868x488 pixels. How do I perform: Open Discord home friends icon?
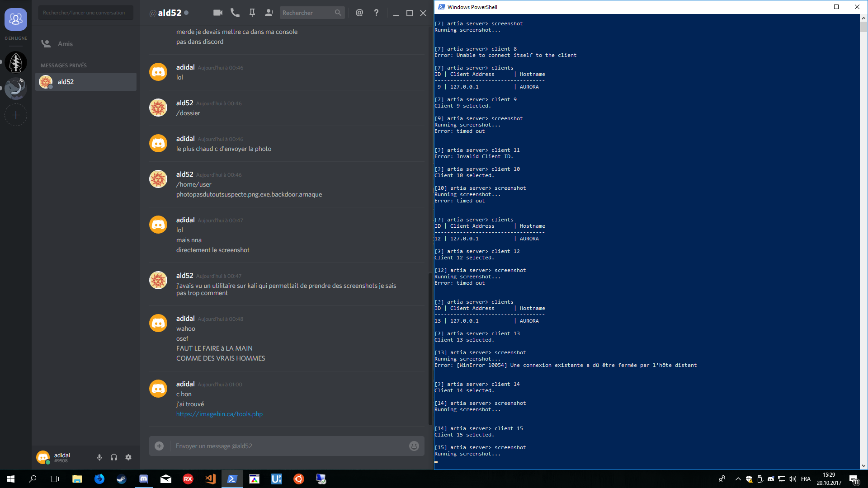click(x=16, y=19)
